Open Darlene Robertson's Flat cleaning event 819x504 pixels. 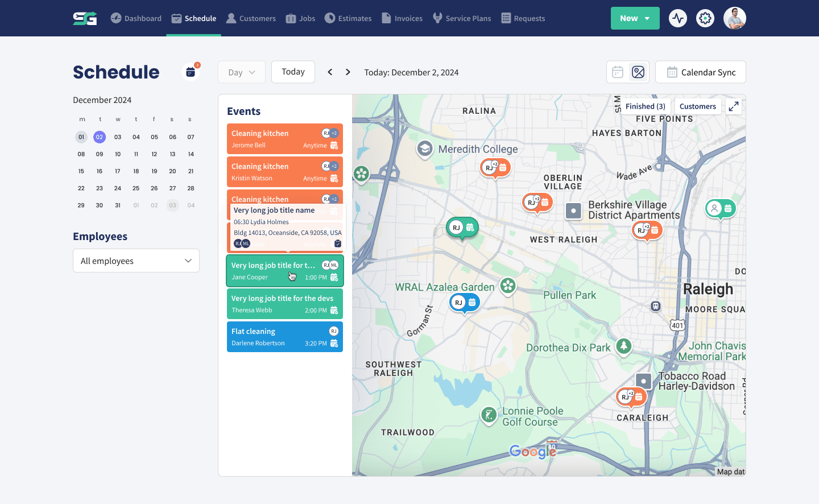click(x=285, y=337)
